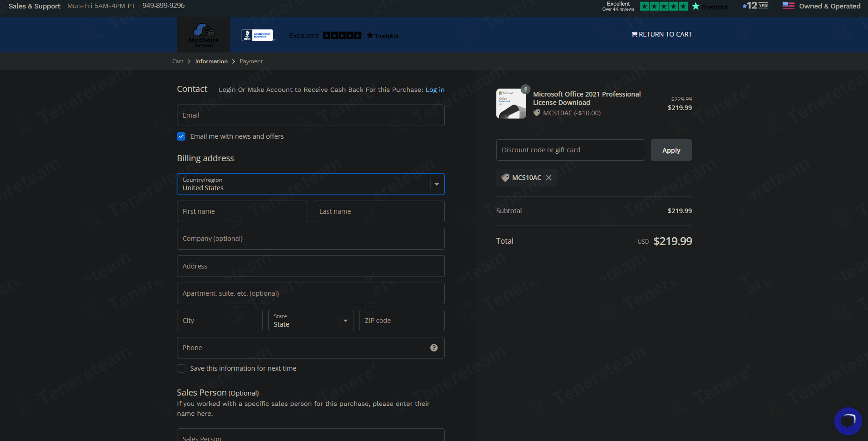Click the Address field

(x=311, y=266)
